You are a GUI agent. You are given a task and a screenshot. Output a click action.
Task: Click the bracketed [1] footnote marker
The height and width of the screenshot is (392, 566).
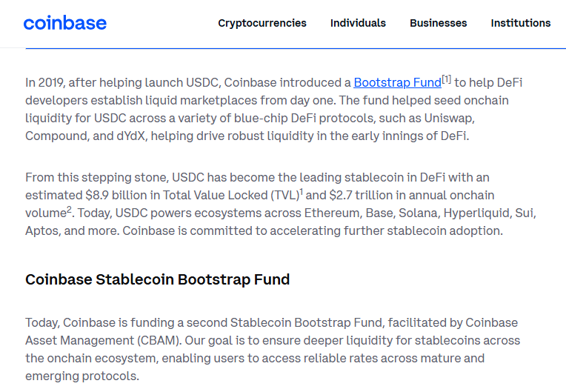tap(447, 79)
